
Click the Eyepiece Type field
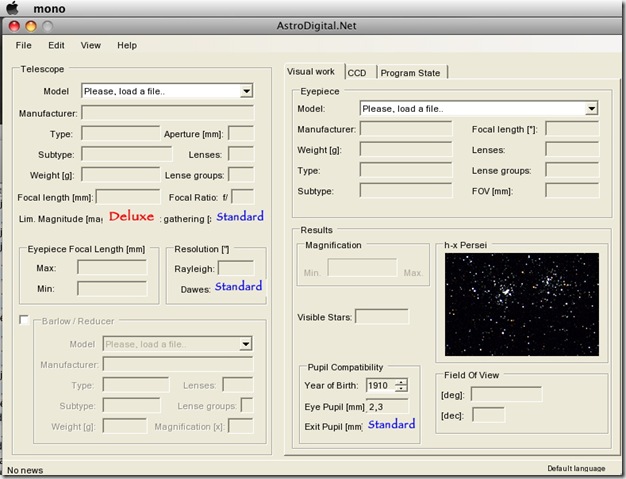406,170
